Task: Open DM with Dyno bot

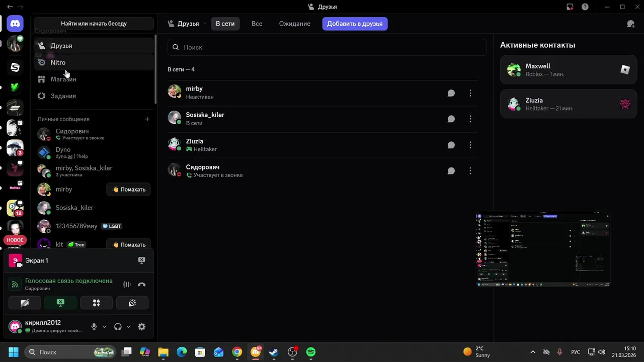Action: [94, 153]
